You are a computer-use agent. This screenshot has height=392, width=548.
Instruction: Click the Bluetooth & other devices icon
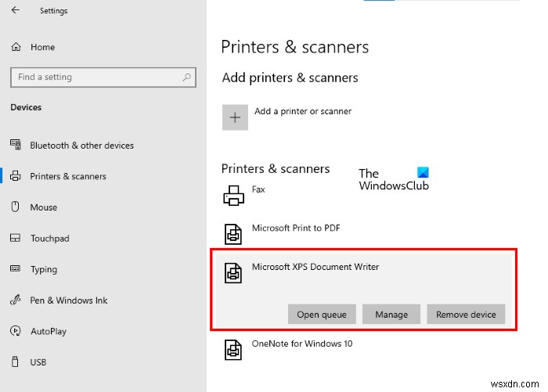coord(16,145)
